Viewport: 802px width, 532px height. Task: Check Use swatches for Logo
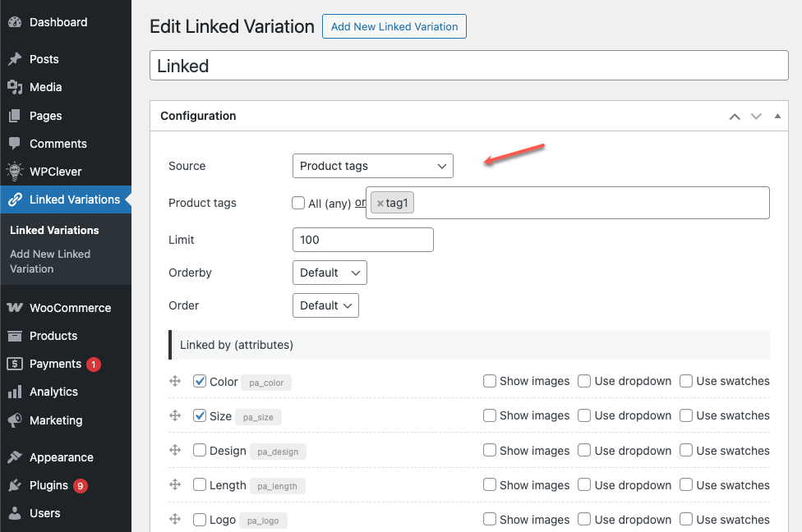(686, 519)
